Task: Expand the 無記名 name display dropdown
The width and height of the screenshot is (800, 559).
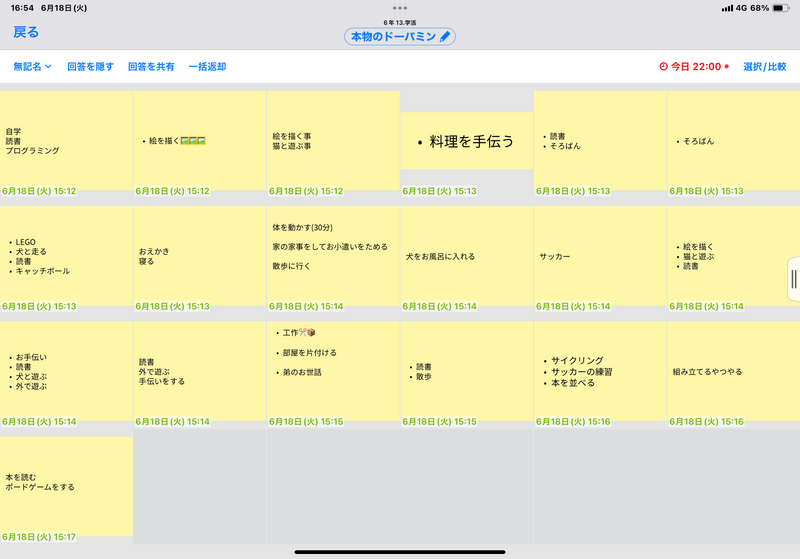Action: point(32,67)
